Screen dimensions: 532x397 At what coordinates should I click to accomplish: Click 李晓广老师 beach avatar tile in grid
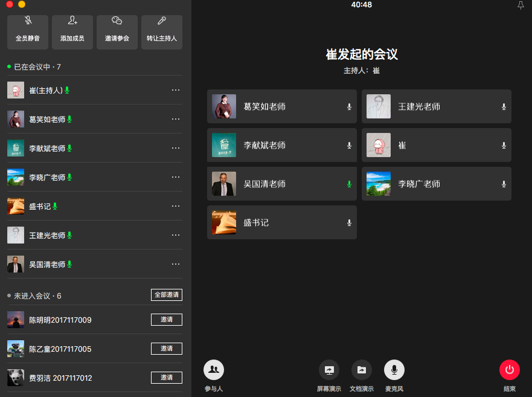pyautogui.click(x=379, y=184)
